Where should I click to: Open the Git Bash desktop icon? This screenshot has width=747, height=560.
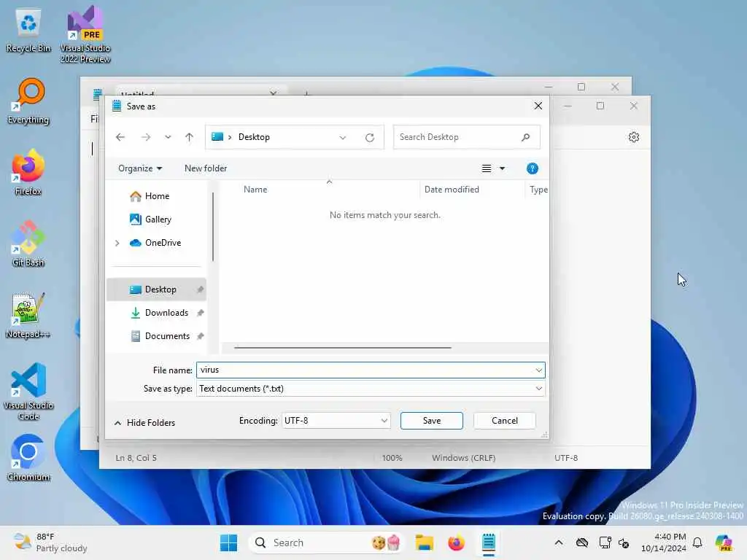[28, 244]
